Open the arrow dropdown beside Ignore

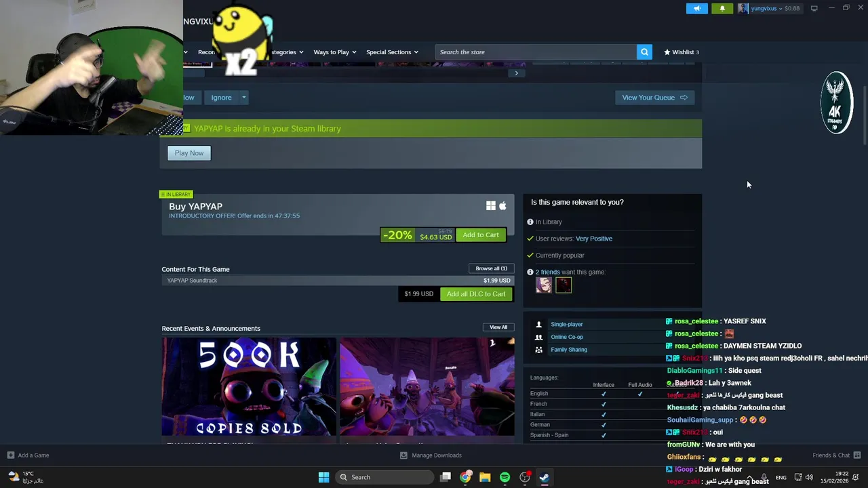pos(243,98)
